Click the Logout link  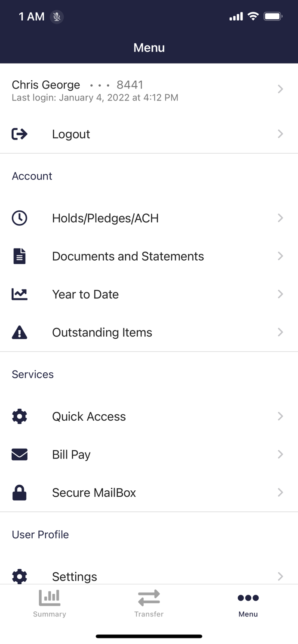(71, 134)
